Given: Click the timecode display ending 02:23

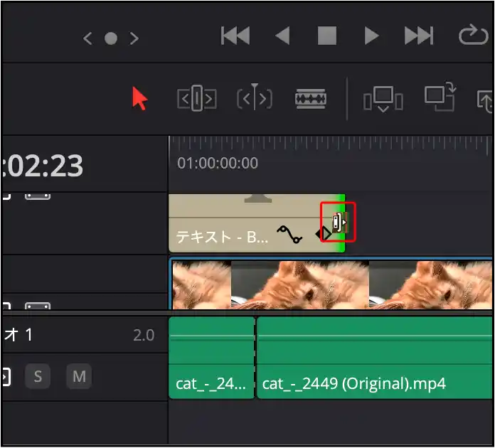Looking at the screenshot, I should point(43,166).
